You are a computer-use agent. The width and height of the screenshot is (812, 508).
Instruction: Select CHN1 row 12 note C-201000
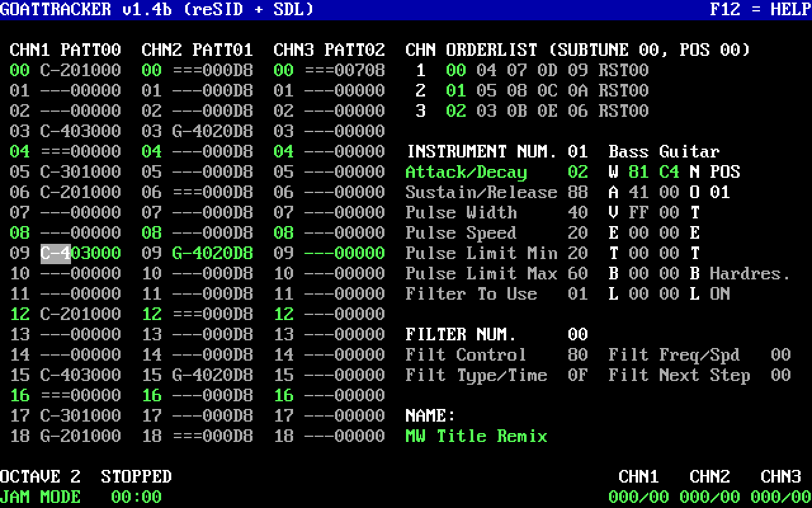81,314
